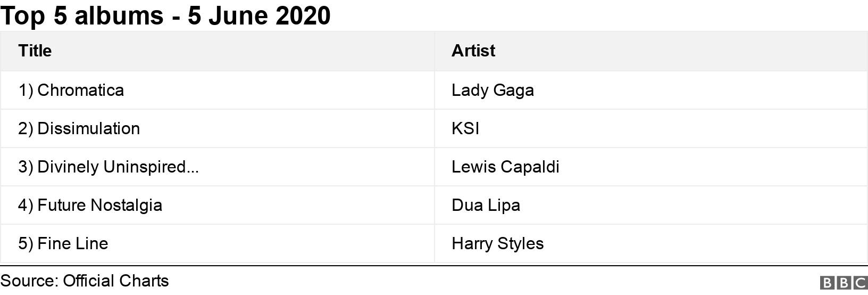This screenshot has width=868, height=295.
Task: Select Harry Styles artist cell
Action: click(497, 243)
